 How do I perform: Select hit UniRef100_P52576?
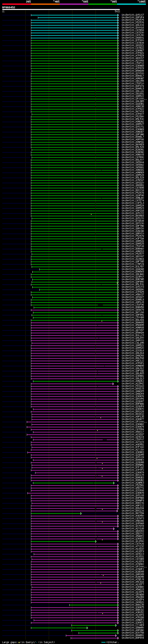point(133,22)
